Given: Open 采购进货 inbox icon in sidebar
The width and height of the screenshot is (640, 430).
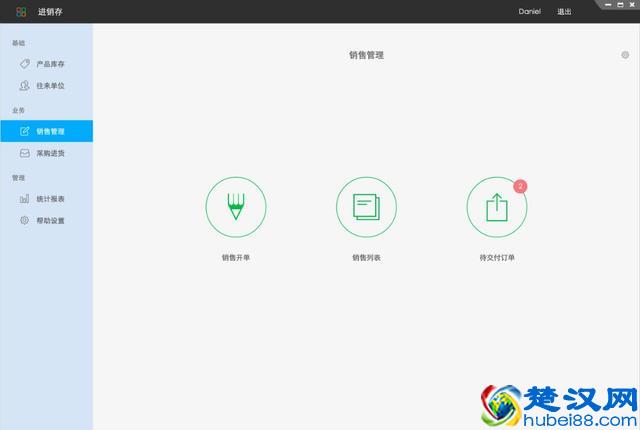Looking at the screenshot, I should (24, 153).
